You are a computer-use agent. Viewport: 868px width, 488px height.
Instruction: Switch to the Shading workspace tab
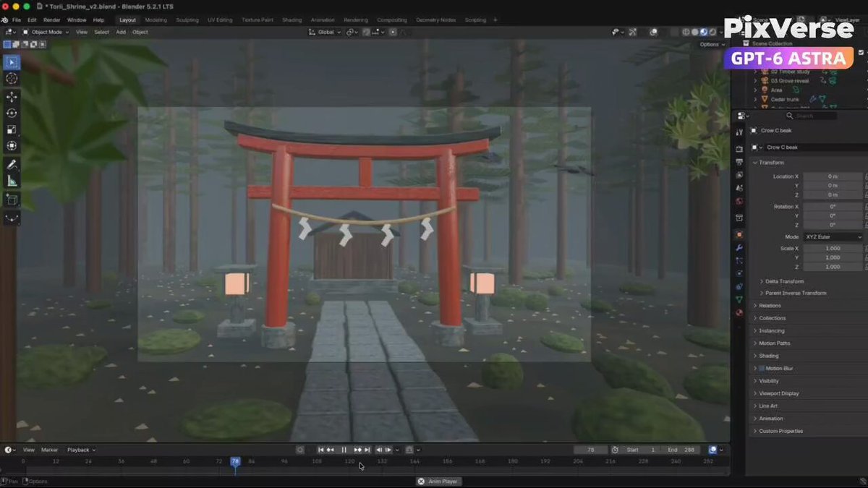tap(292, 20)
